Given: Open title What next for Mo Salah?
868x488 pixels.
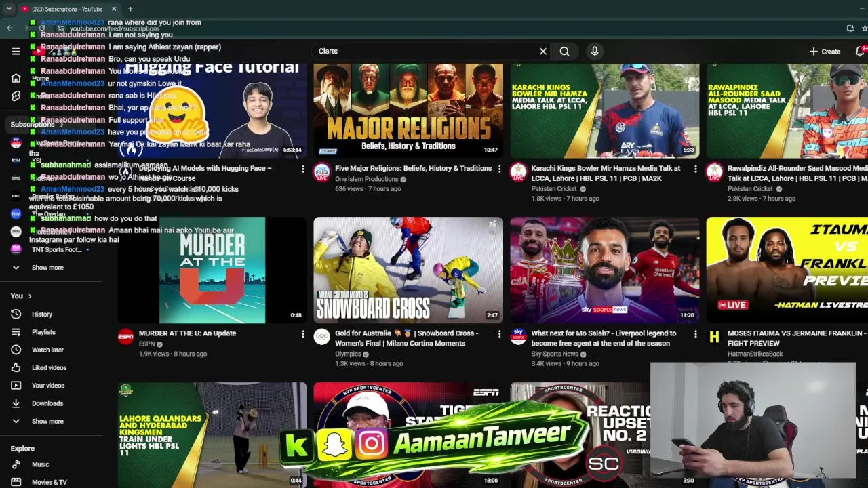Looking at the screenshot, I should pos(604,338).
